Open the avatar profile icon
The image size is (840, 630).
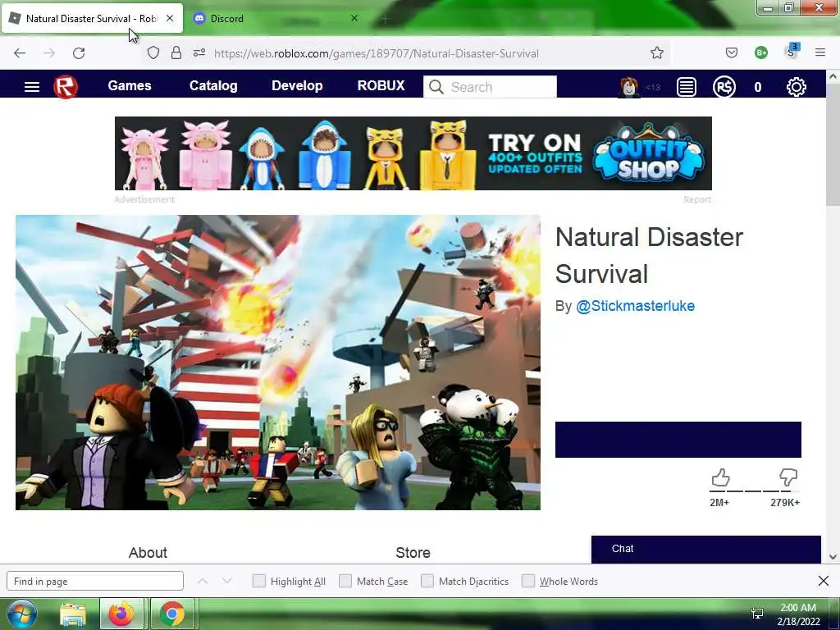click(x=629, y=87)
